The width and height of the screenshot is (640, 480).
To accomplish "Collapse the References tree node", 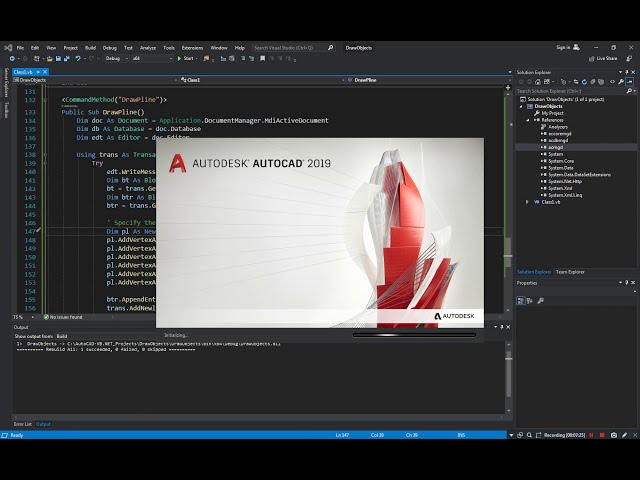I will tap(528, 120).
